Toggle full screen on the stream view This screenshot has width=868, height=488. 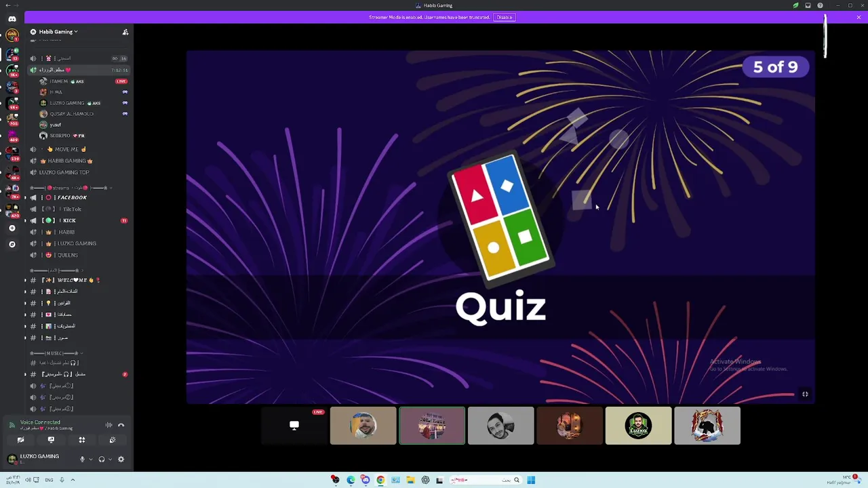pyautogui.click(x=805, y=394)
